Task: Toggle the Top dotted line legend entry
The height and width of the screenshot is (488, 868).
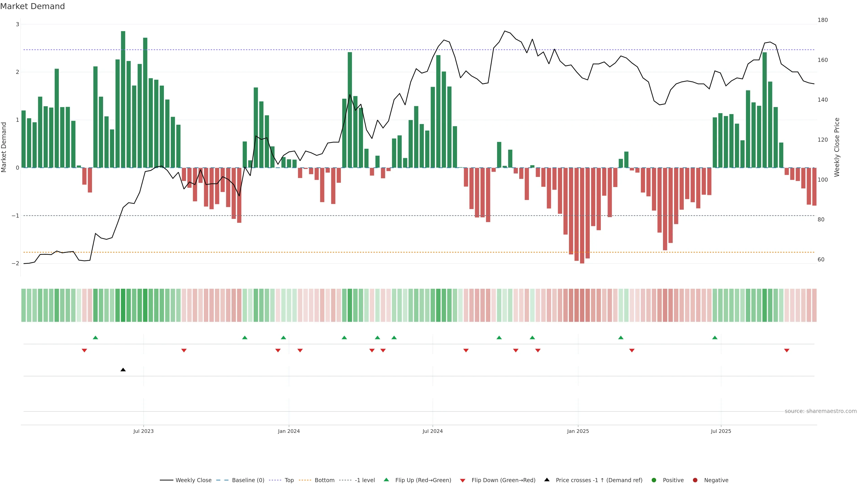Action: 289,480
